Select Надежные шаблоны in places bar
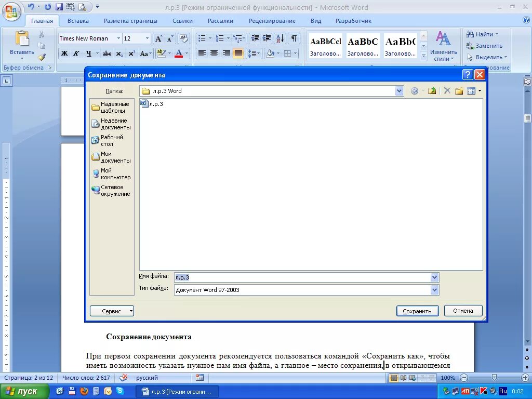Screen dimensions: 532x399 [112, 107]
